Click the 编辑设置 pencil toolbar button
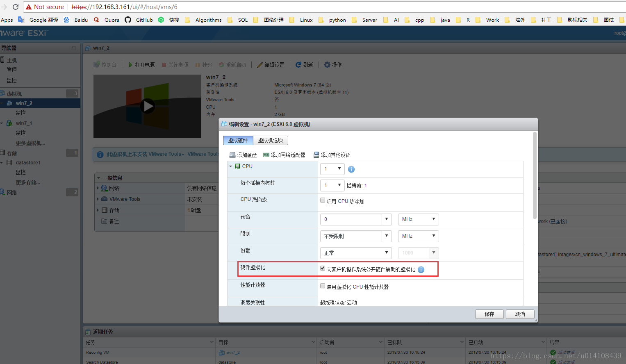This screenshot has width=626, height=364. coord(271,65)
